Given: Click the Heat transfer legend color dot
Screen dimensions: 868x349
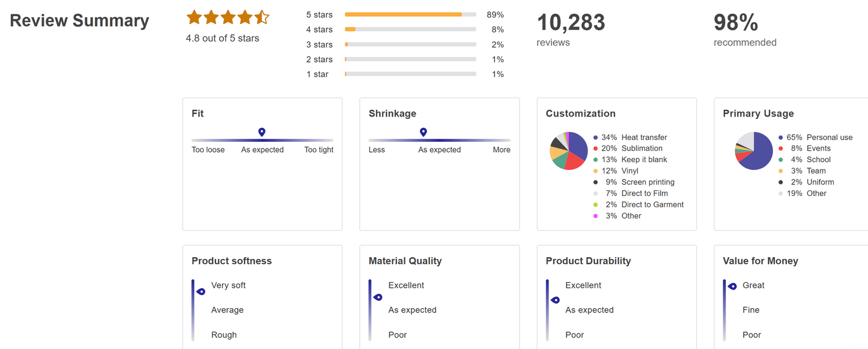Looking at the screenshot, I should point(595,138).
